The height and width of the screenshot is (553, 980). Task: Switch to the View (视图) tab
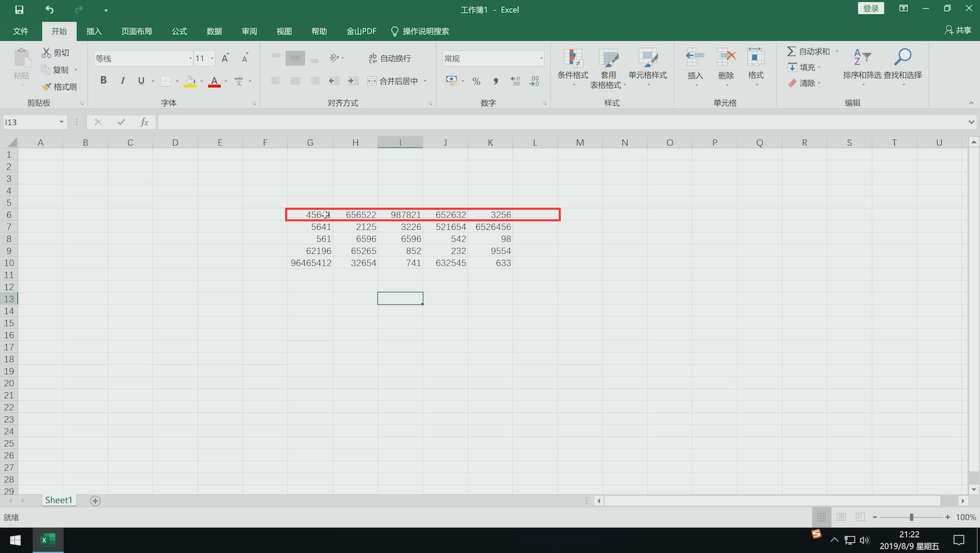click(284, 31)
